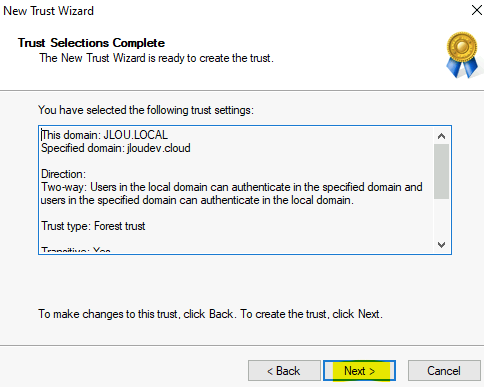Click the 'You have selected the following' label
This screenshot has width=484, height=387.
pyautogui.click(x=146, y=110)
